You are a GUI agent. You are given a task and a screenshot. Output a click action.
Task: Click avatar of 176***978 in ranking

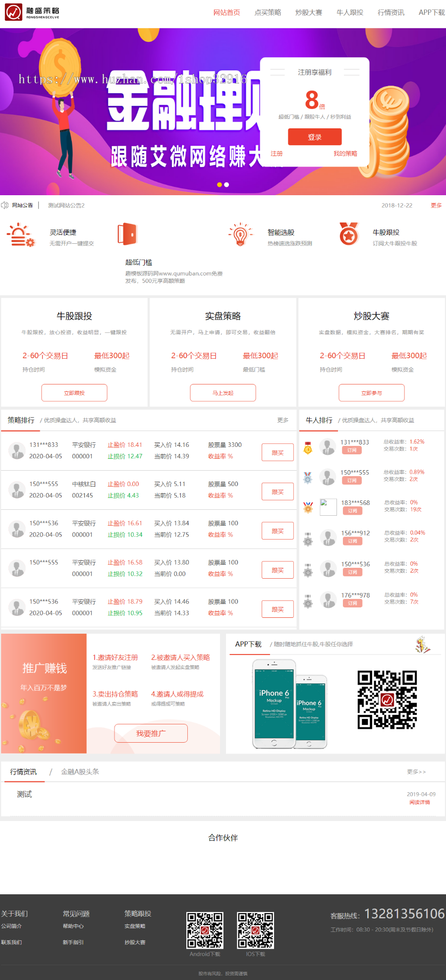click(328, 600)
